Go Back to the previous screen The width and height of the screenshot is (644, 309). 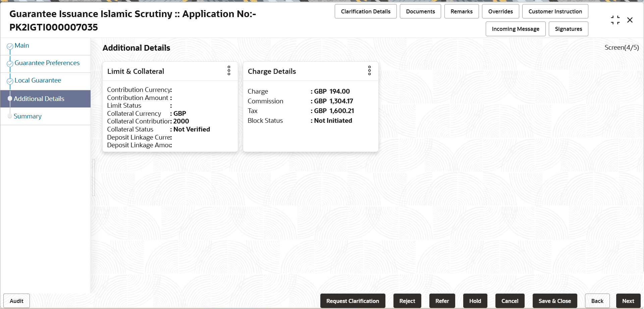(x=597, y=301)
